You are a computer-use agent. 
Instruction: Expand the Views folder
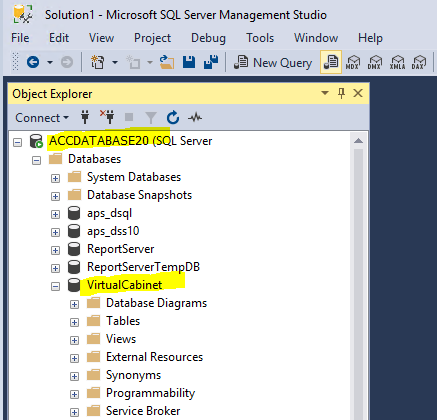pyautogui.click(x=74, y=340)
